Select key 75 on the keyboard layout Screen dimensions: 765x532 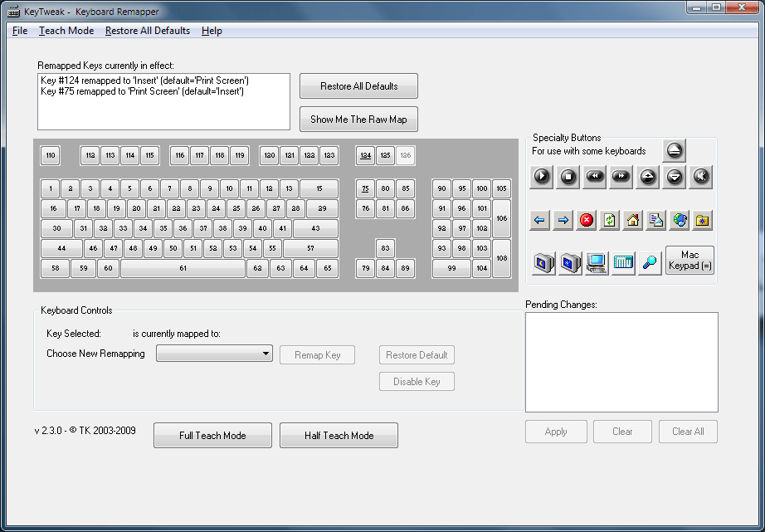click(365, 188)
